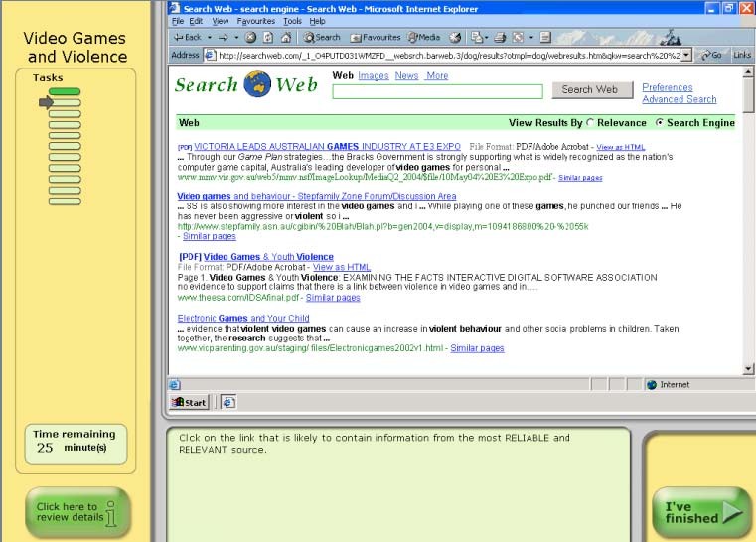Open Electronic Games and Your Child result
756x542 pixels.
tap(243, 318)
